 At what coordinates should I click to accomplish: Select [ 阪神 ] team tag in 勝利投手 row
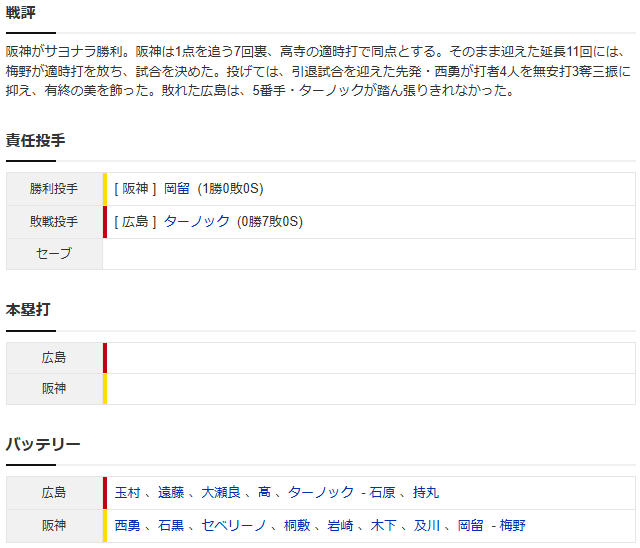tap(135, 189)
